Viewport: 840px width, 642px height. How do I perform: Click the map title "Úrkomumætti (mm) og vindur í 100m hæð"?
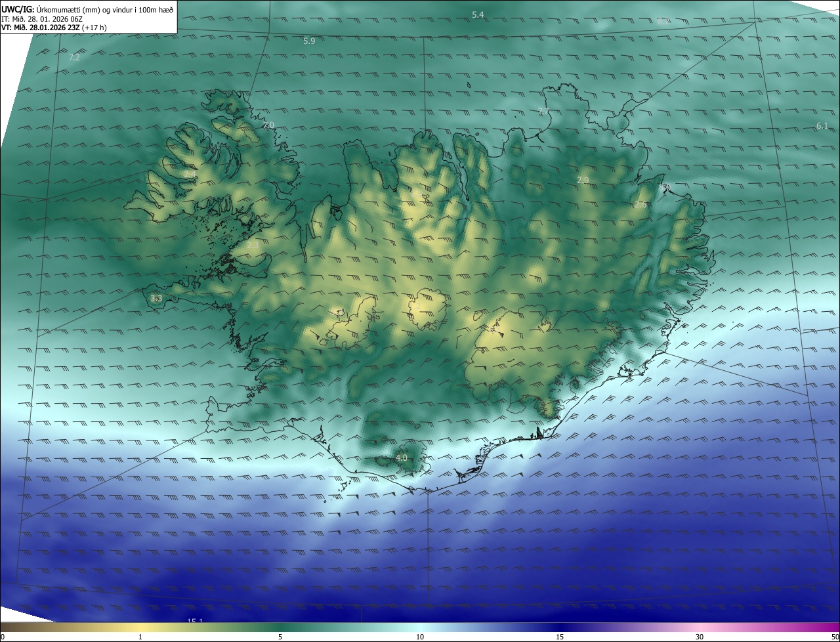104,9
